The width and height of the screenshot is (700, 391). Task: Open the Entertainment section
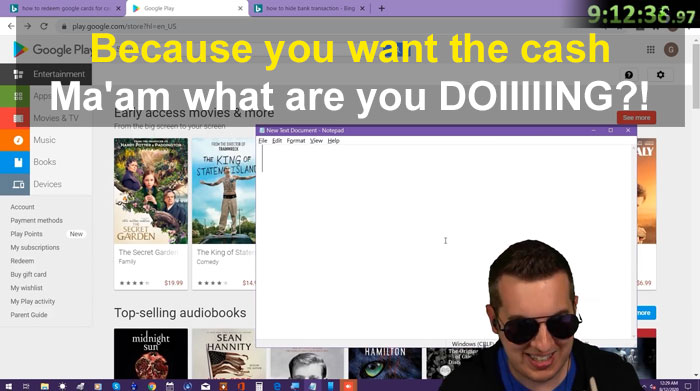[x=46, y=74]
